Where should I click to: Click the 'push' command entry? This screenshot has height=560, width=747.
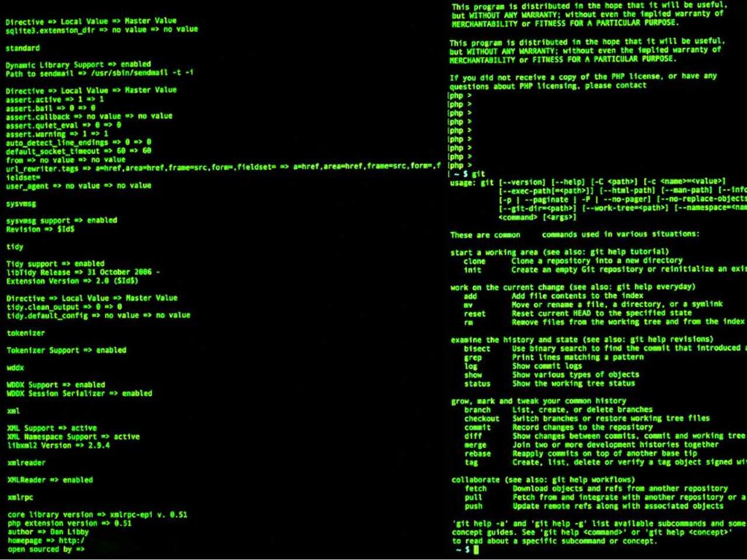click(x=473, y=506)
